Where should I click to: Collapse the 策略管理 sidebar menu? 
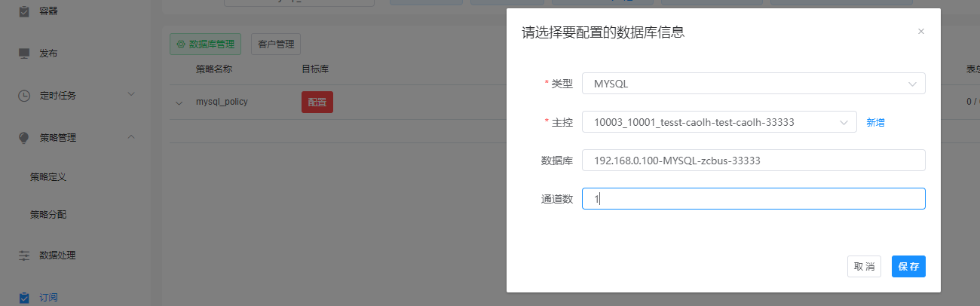point(130,137)
